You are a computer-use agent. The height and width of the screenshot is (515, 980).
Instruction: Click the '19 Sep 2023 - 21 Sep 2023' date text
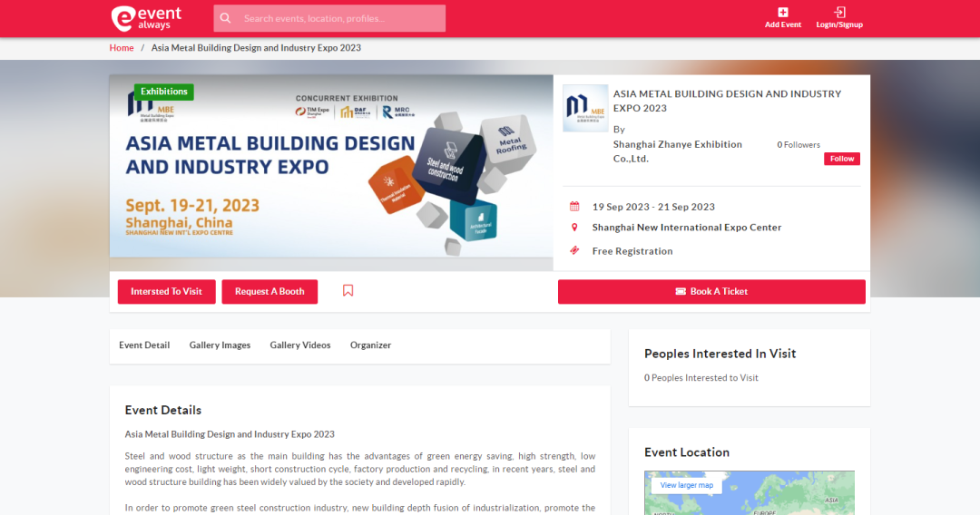[x=653, y=207]
